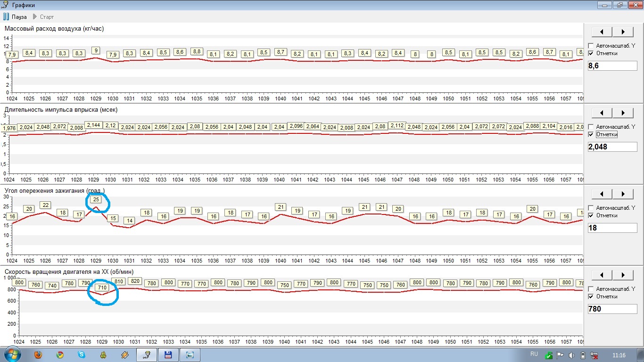
Task: Click the 820 label on engine speed graph
Action: pos(135,281)
